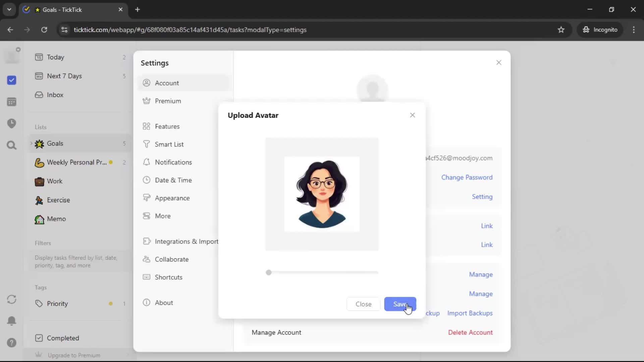Click the task checkbox icon in left rail
Viewport: 644px width, 362px height.
pos(11,80)
